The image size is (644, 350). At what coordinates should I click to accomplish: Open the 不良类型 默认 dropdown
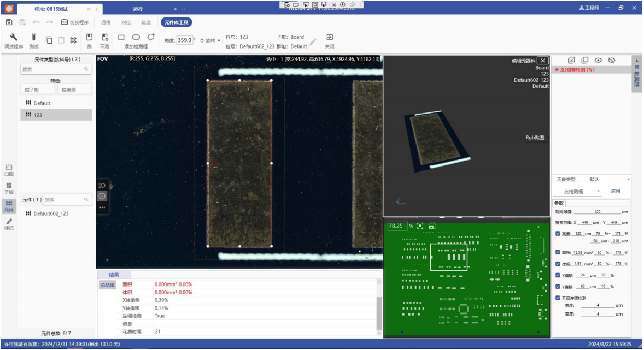point(609,179)
